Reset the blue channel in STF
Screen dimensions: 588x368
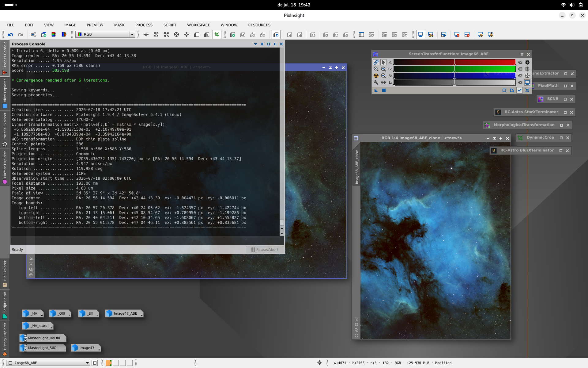pos(520,76)
